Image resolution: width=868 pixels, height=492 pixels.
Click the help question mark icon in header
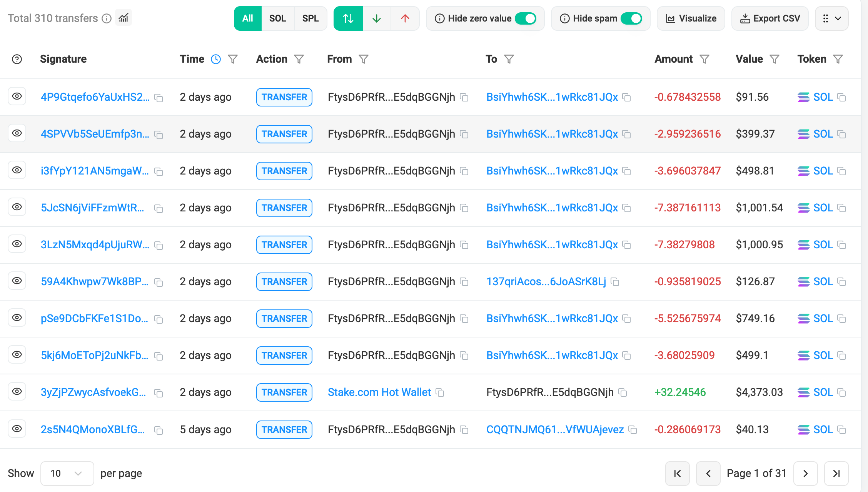(17, 59)
